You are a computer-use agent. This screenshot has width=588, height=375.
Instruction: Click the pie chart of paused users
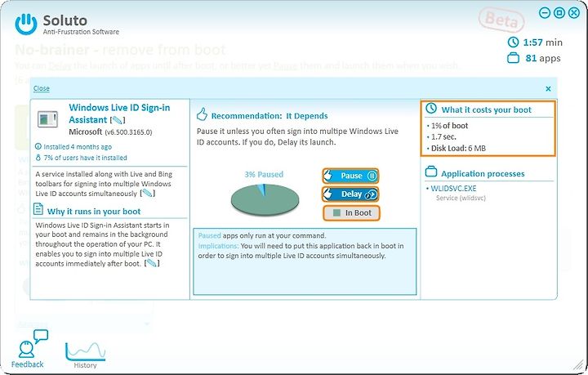(265, 199)
